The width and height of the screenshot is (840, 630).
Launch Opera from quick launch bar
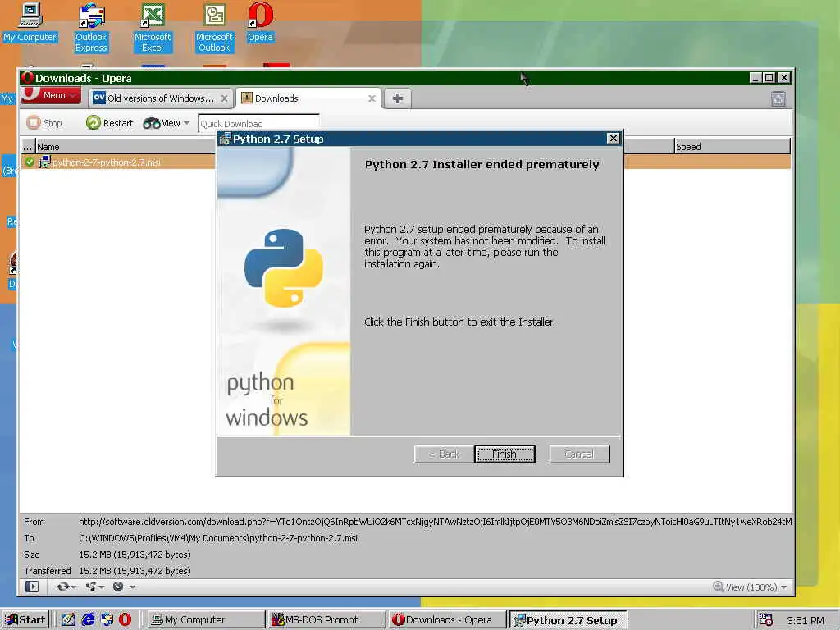tap(125, 620)
